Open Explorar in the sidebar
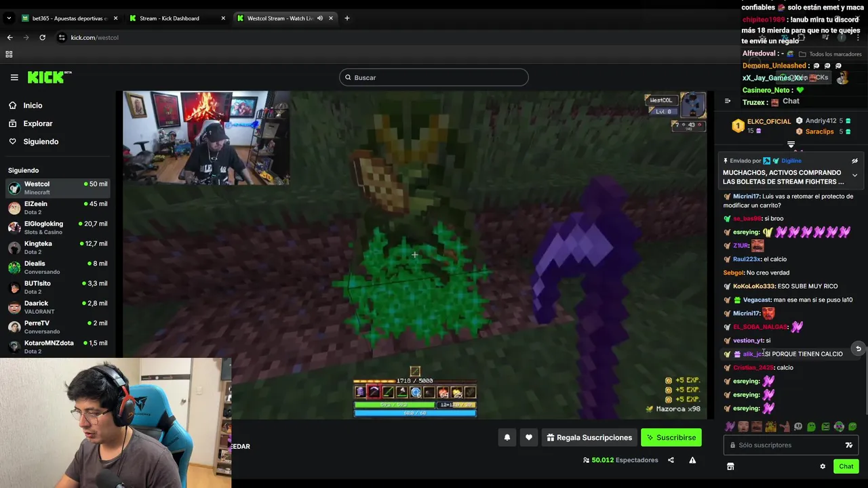 37,123
